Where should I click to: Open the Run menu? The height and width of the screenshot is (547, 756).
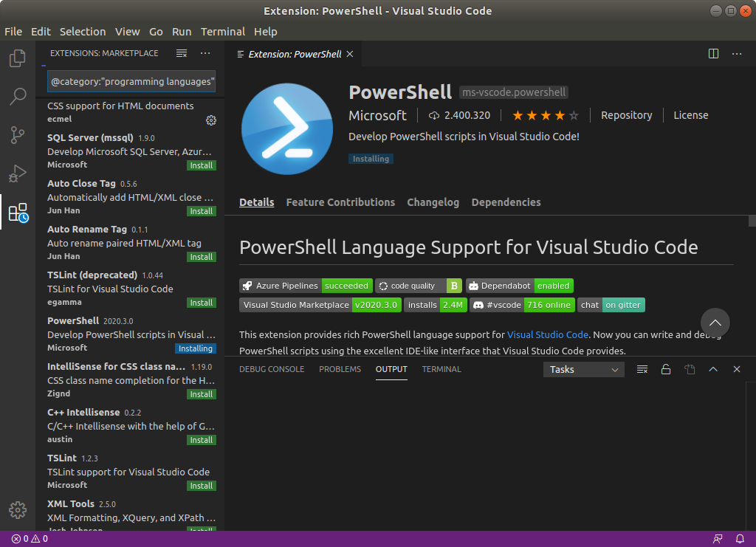pos(182,32)
